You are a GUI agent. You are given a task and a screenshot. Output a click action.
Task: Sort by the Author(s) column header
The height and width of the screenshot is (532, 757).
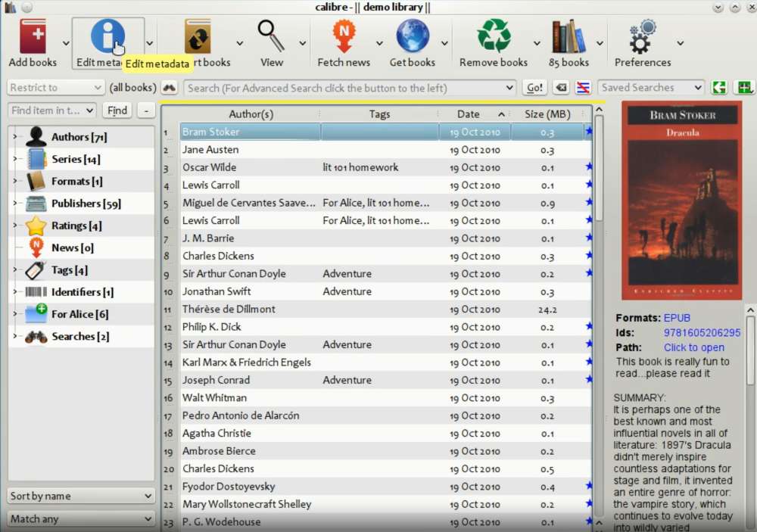251,114
